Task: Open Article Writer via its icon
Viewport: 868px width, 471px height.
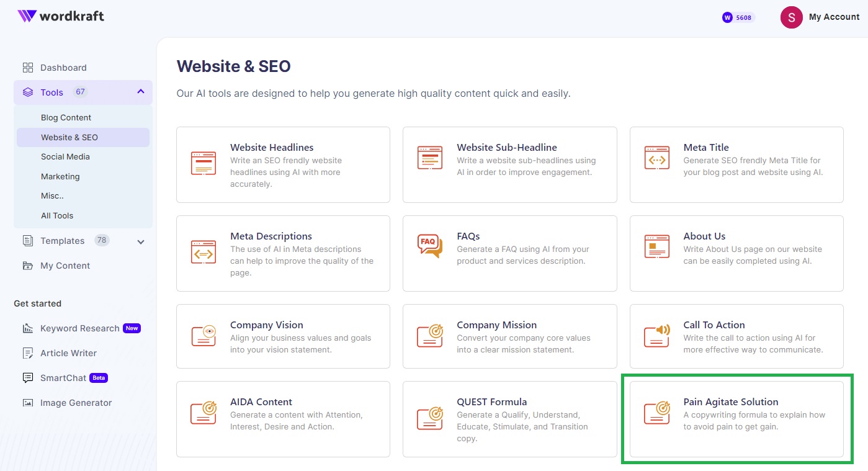Action: [x=28, y=353]
